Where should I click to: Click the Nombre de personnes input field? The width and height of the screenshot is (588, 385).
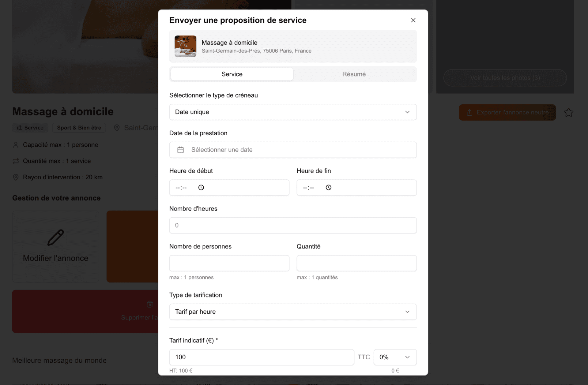coord(229,263)
